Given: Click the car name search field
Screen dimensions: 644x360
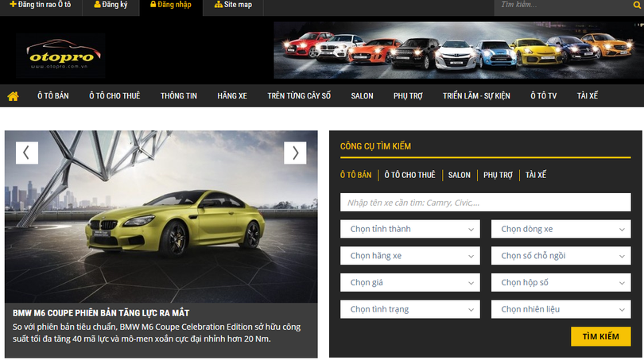Looking at the screenshot, I should 491,203.
